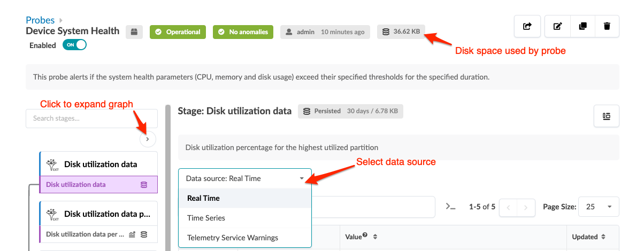Delete probe using trash icon
Image resolution: width=644 pixels, height=251 pixels.
607,26
